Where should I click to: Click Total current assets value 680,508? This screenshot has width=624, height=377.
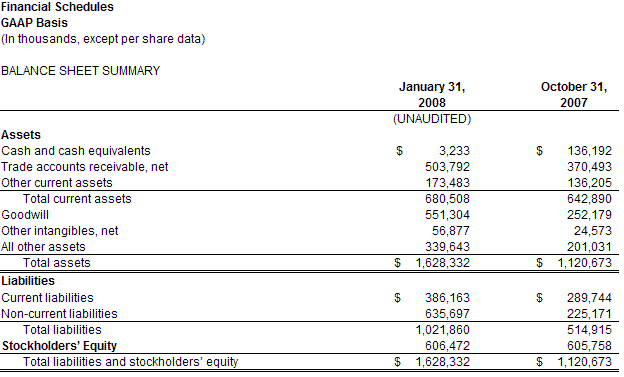click(447, 199)
